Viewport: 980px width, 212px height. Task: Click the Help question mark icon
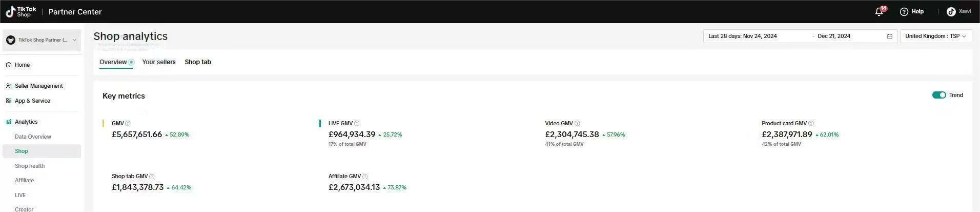904,12
